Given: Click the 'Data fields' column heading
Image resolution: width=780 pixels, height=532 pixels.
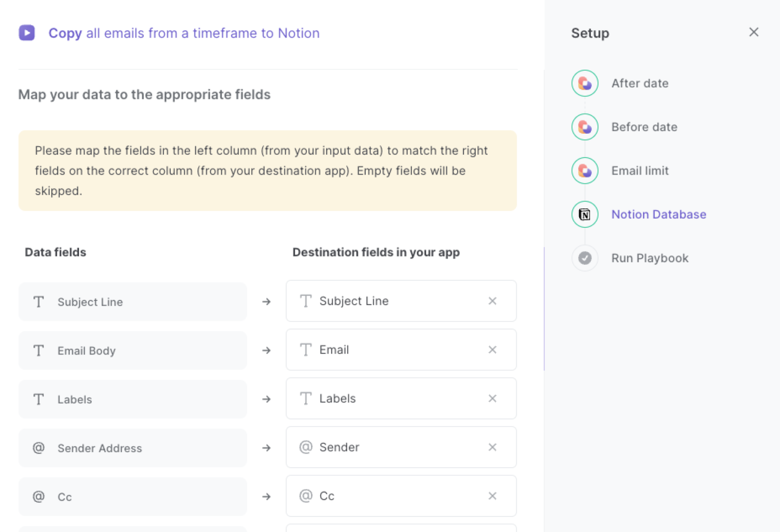Looking at the screenshot, I should pos(56,252).
